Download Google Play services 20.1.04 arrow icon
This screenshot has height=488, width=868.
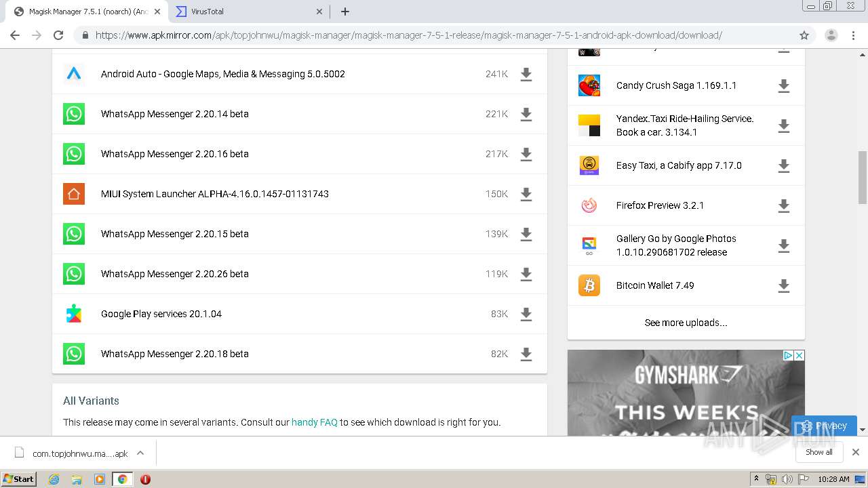(x=526, y=314)
